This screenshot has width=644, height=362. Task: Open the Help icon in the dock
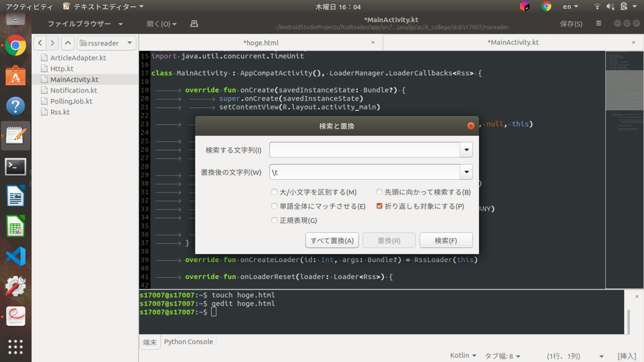16,106
